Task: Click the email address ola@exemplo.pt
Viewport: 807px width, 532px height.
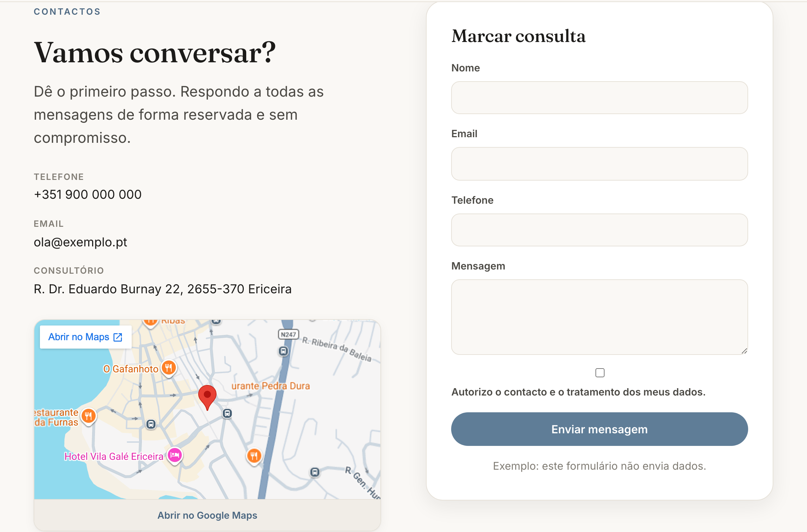Action: [80, 242]
